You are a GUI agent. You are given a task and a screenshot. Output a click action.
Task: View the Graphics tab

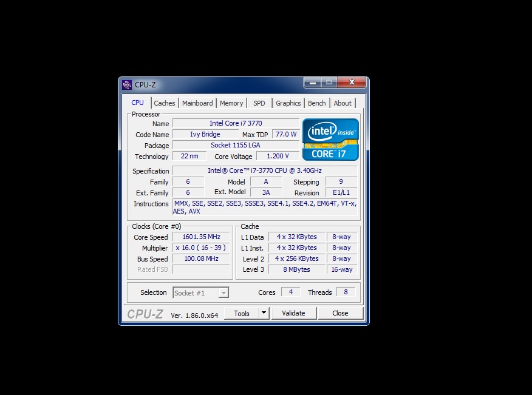pos(288,103)
